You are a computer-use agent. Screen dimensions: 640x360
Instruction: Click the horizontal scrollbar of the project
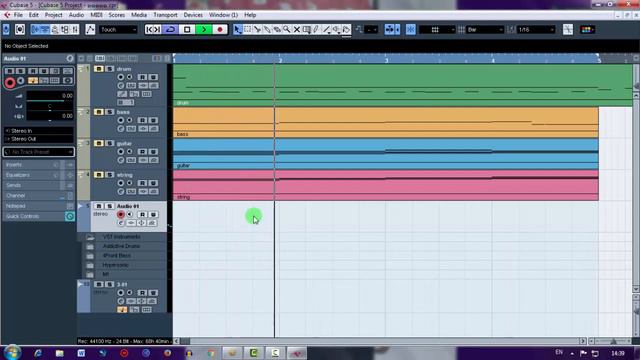pyautogui.click(x=381, y=341)
